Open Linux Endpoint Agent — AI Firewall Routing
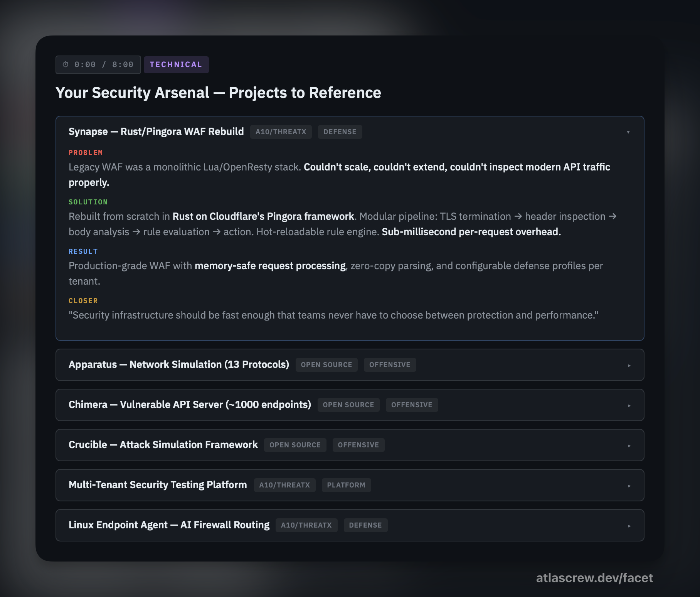Screen dimensions: 700x597 coord(169,525)
